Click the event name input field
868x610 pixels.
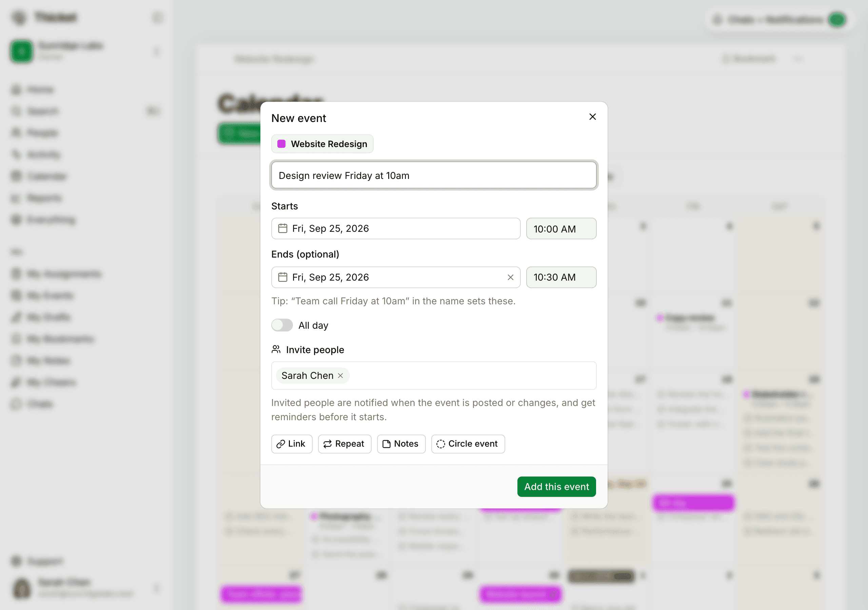tap(434, 175)
